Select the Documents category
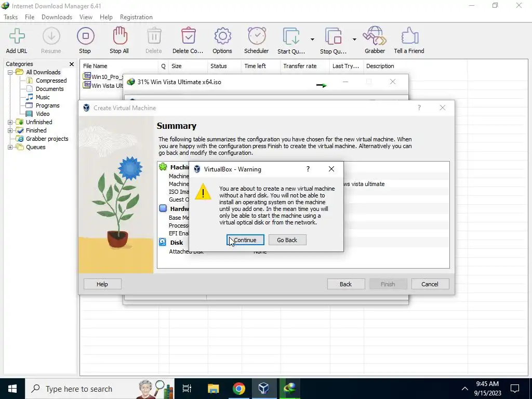 pos(49,89)
